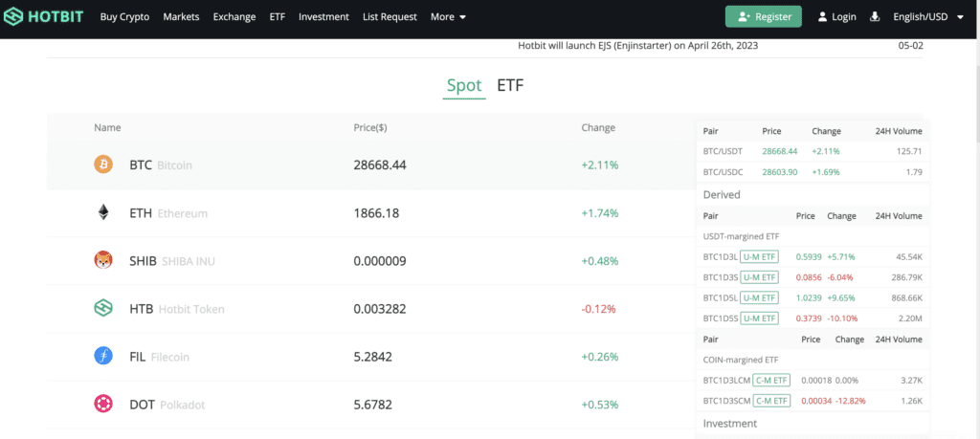The image size is (980, 439).
Task: Open the BTC/USDC pair row
Action: tap(813, 172)
